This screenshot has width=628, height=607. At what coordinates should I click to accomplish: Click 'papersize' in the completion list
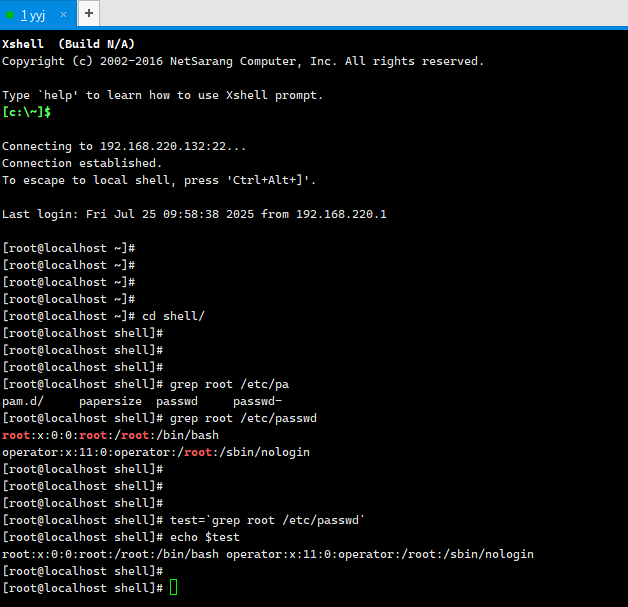(110, 401)
